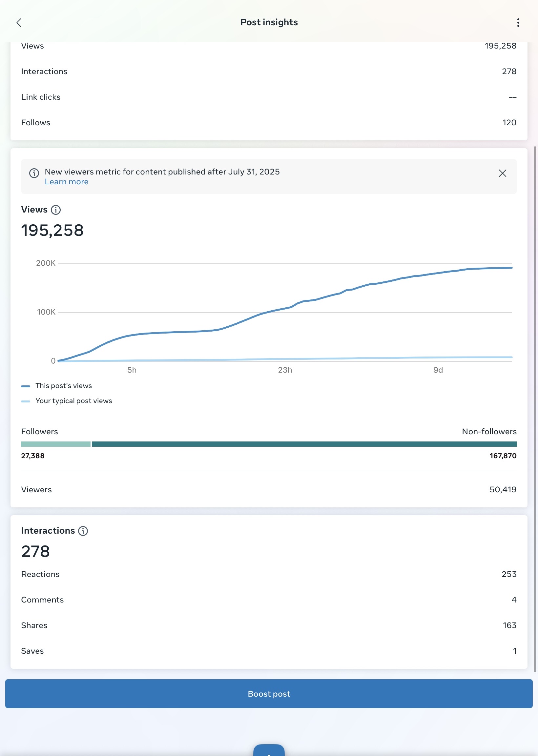Click the 200K axis label
The height and width of the screenshot is (756, 538).
(x=46, y=263)
